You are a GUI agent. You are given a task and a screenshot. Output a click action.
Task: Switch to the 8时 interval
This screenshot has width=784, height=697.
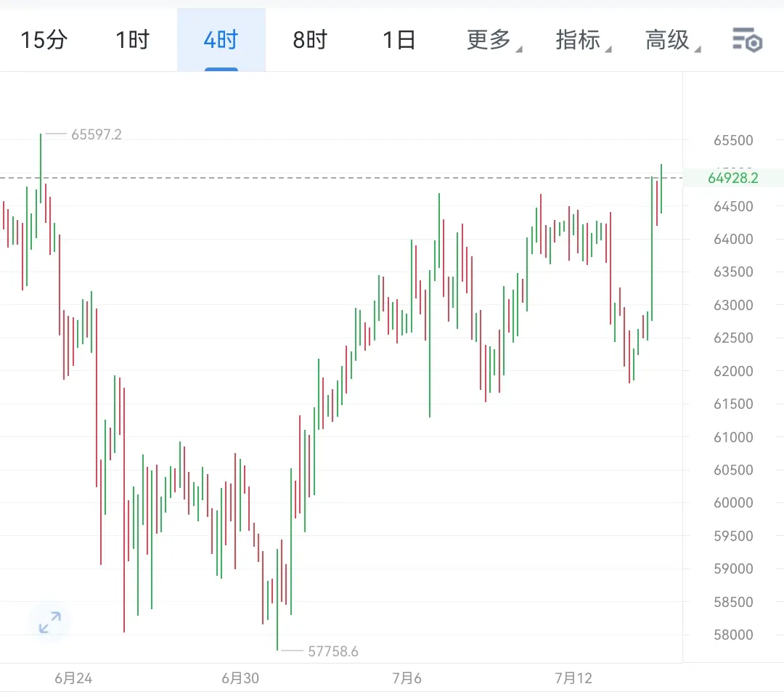310,40
